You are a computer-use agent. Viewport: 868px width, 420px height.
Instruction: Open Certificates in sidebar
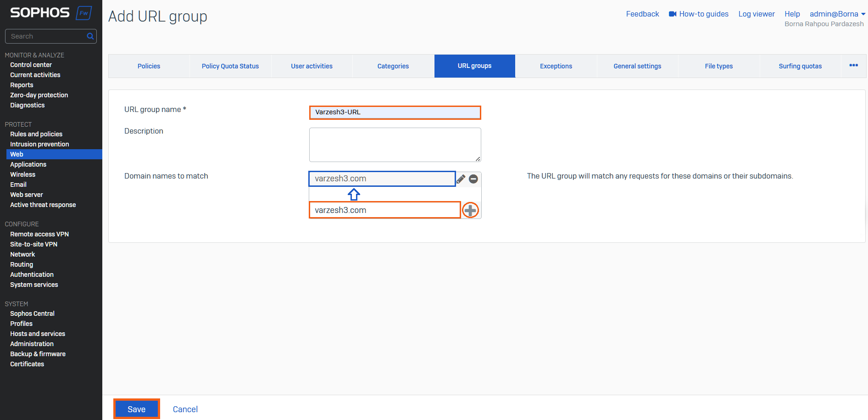[27, 364]
